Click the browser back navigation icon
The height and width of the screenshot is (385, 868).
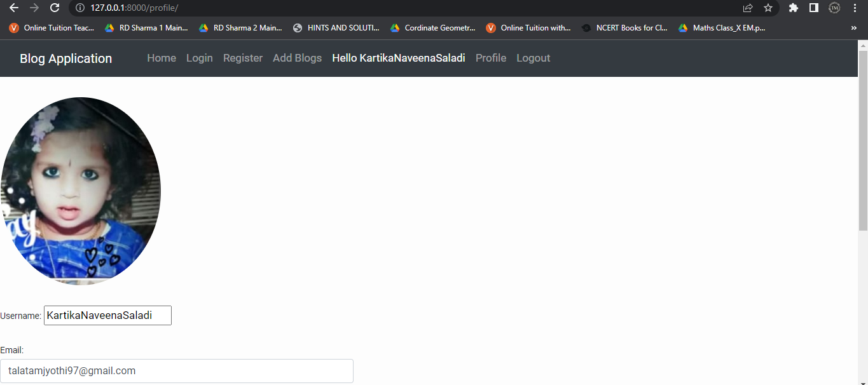pos(13,8)
